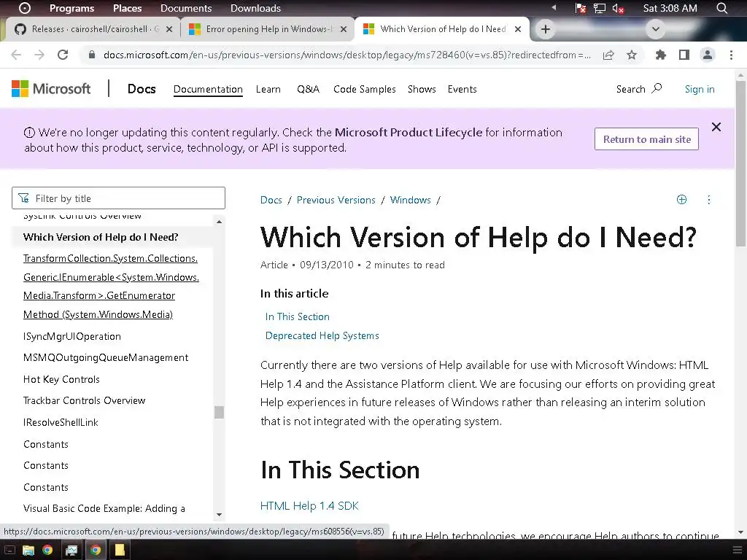Click the Microsoft logo

click(51, 88)
